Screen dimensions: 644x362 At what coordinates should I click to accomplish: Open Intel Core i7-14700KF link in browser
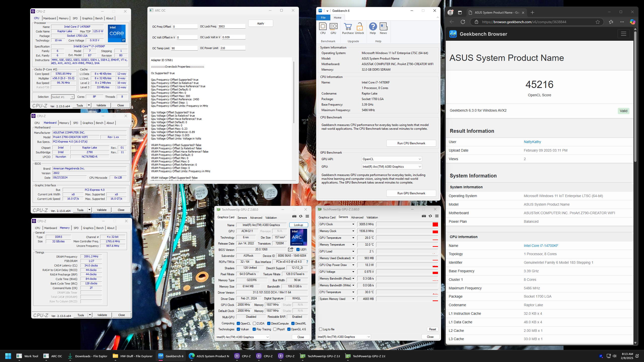coord(541,246)
